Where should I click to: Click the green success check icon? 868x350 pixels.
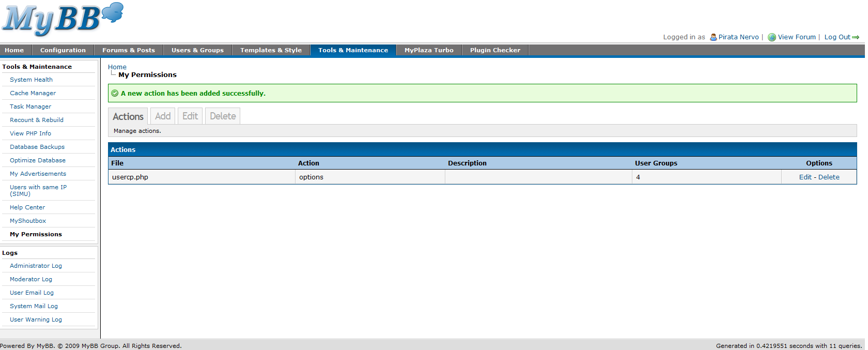coord(115,94)
